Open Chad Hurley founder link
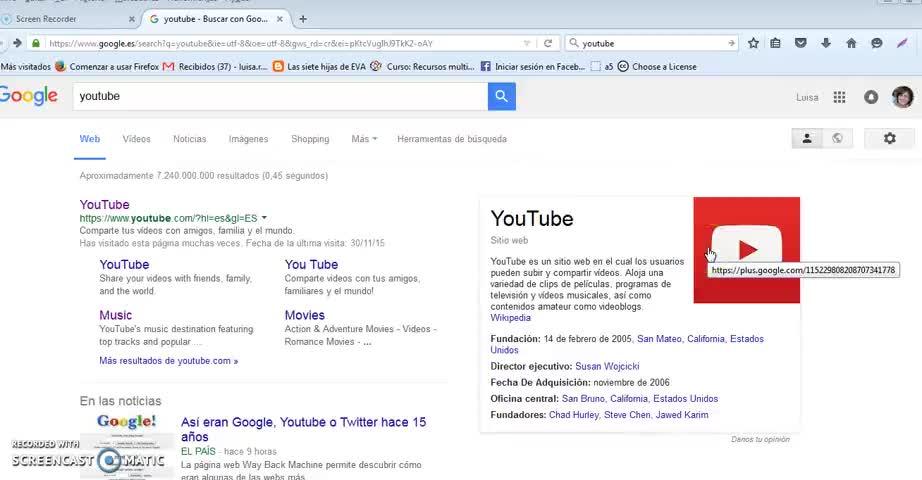Screen dimensions: 922x480 click(573, 415)
